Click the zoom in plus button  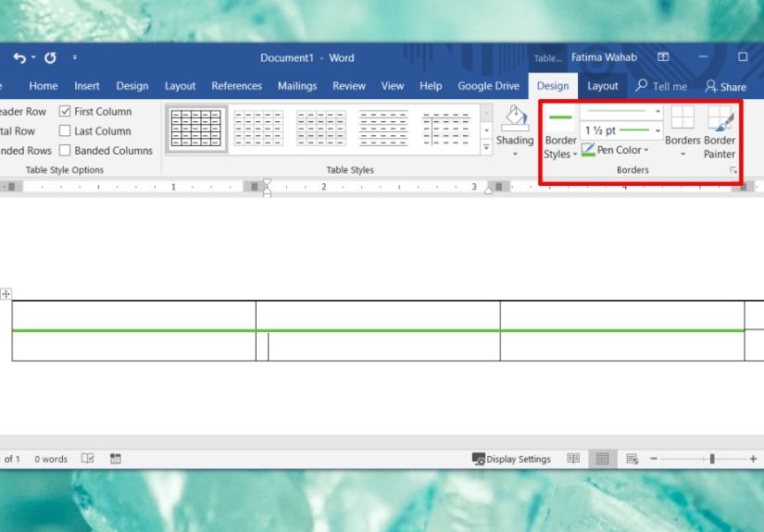(x=753, y=459)
